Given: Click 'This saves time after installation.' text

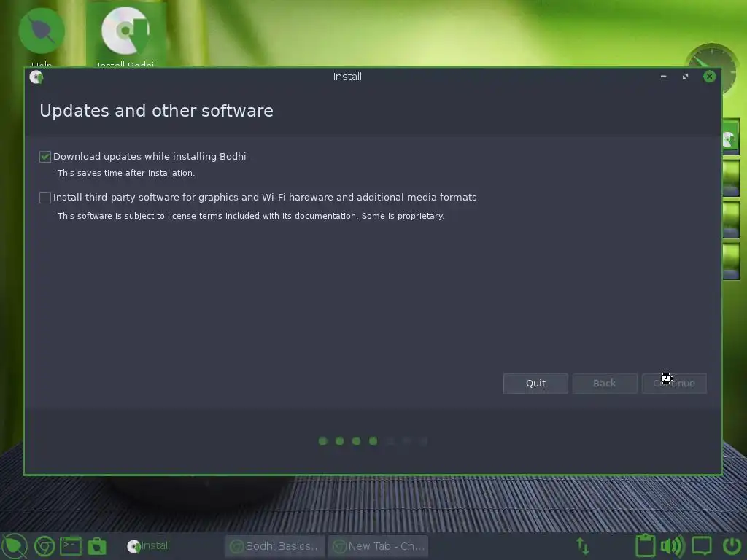Looking at the screenshot, I should [x=126, y=173].
